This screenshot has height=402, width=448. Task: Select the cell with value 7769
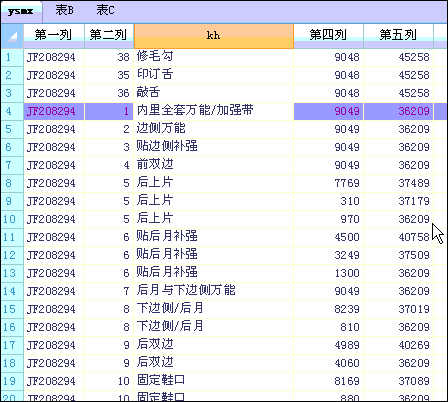328,183
